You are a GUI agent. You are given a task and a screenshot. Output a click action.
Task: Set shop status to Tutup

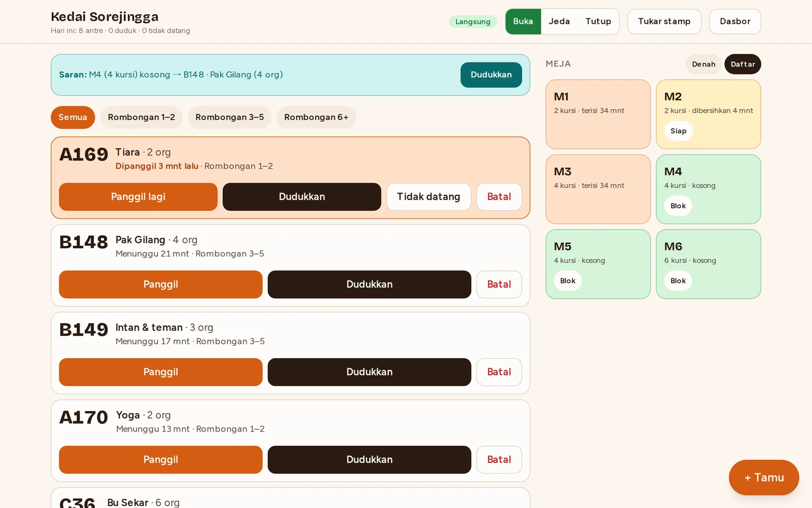[598, 21]
